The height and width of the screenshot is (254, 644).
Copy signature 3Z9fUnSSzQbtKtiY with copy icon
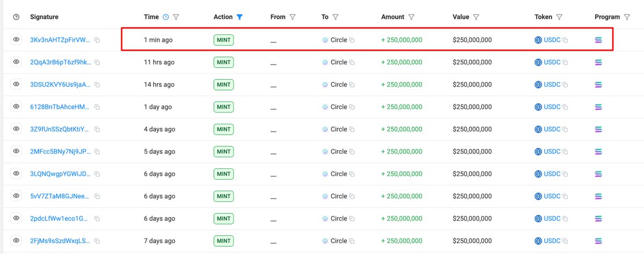(x=97, y=129)
